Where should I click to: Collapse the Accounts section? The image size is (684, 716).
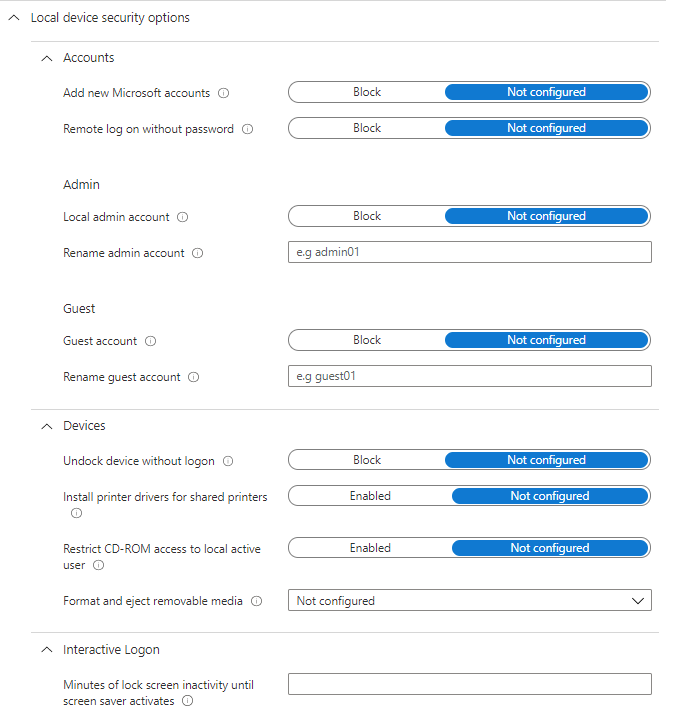pyautogui.click(x=45, y=58)
